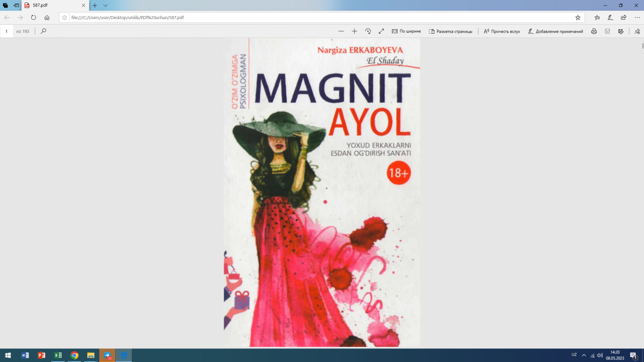
Task: Open the volume control in the tray
Action: 600,355
